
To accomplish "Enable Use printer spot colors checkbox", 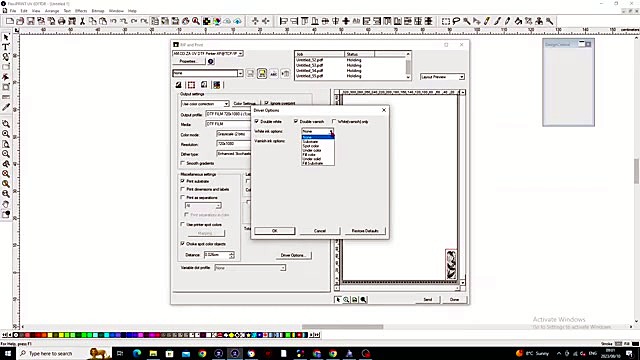I will [x=183, y=224].
